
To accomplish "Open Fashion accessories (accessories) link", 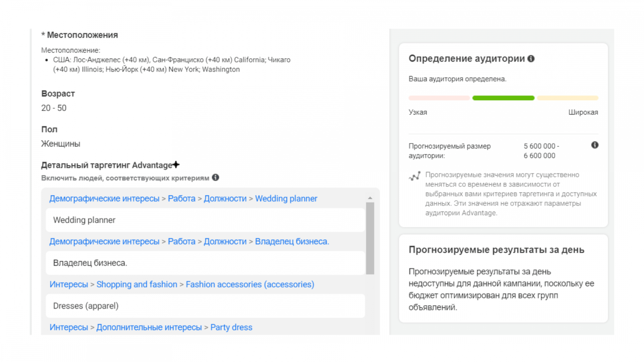I will pyautogui.click(x=250, y=284).
